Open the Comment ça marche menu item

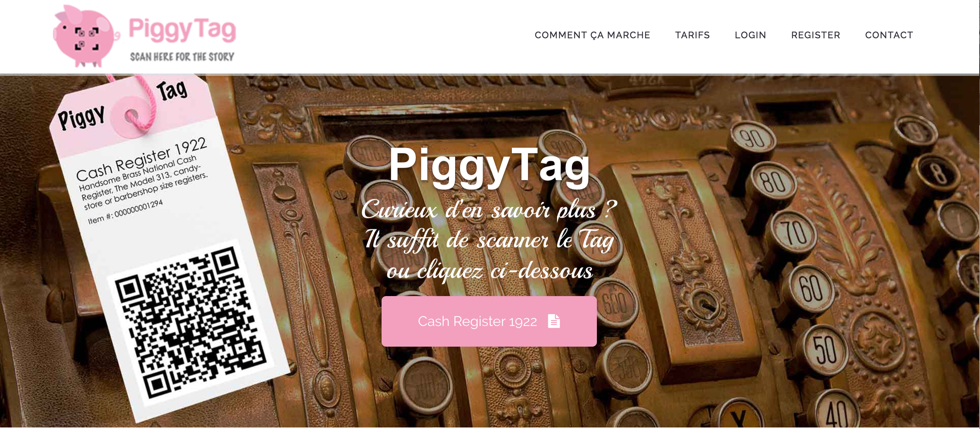pyautogui.click(x=592, y=35)
